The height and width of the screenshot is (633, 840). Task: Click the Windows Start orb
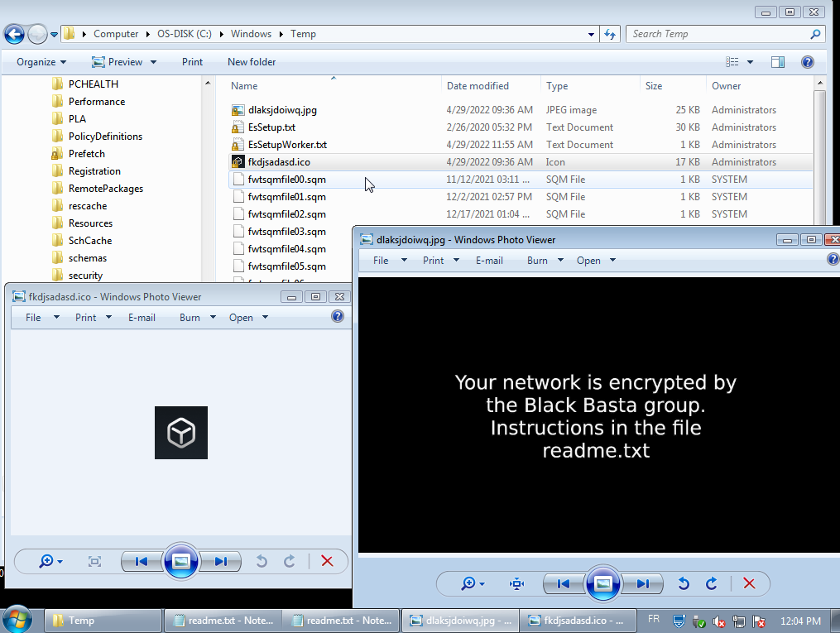tap(17, 620)
